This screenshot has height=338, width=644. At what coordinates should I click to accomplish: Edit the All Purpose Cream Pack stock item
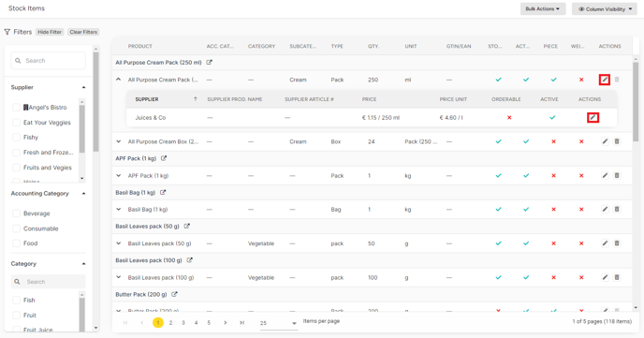point(605,80)
